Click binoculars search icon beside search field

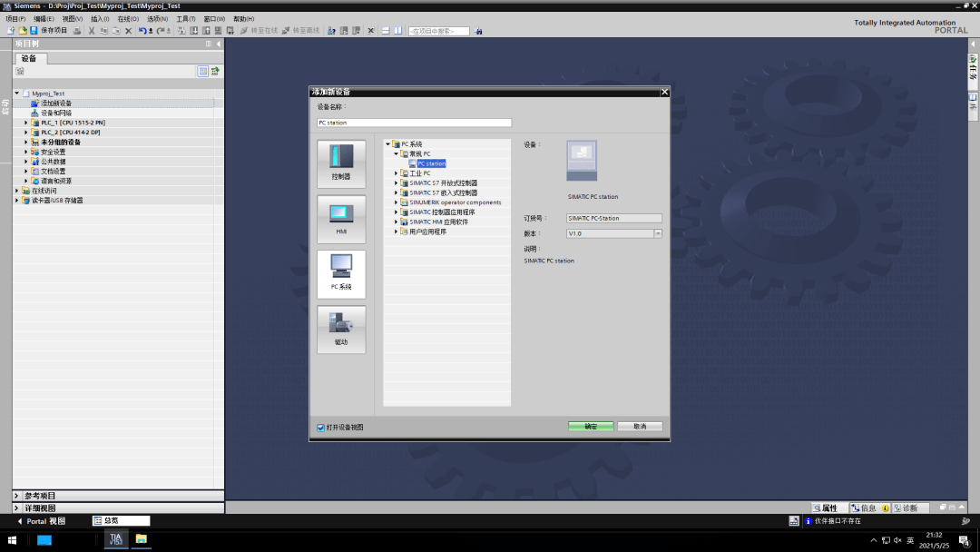click(478, 31)
